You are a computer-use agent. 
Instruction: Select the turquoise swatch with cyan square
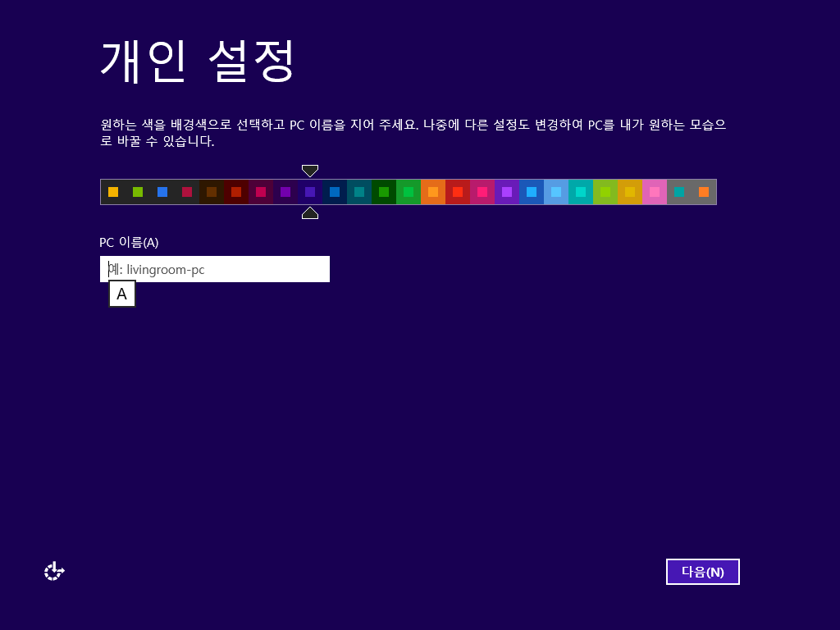(582, 192)
